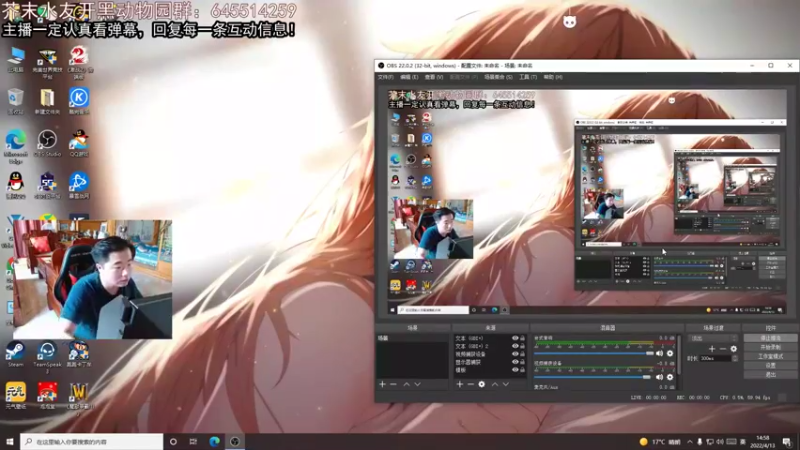800x450 pixels.
Task: Remove selected source with the minus icon in 来源 panel
Action: click(x=470, y=384)
